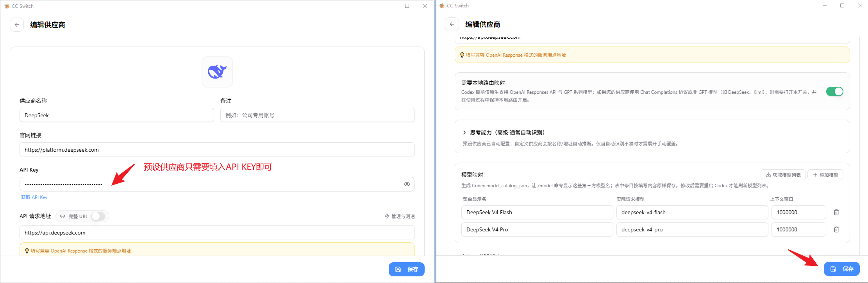
Task: Click the DeepSeek whale logo icon
Action: click(217, 72)
